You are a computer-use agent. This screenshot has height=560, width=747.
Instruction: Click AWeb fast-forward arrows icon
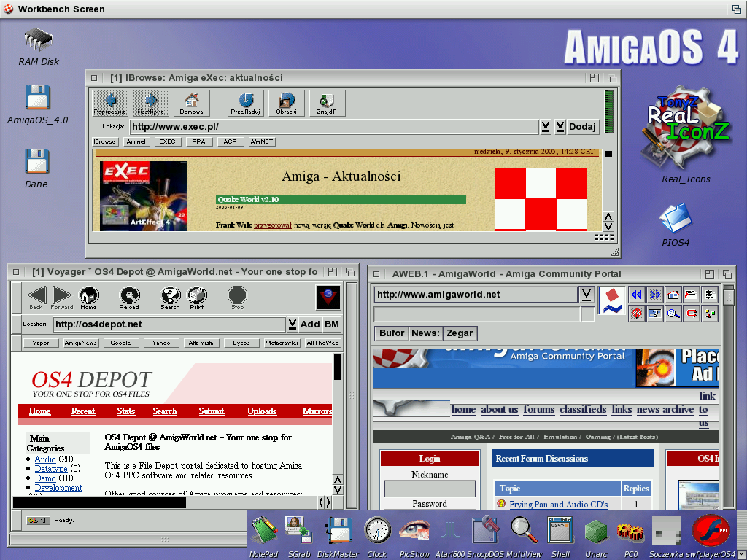(655, 295)
